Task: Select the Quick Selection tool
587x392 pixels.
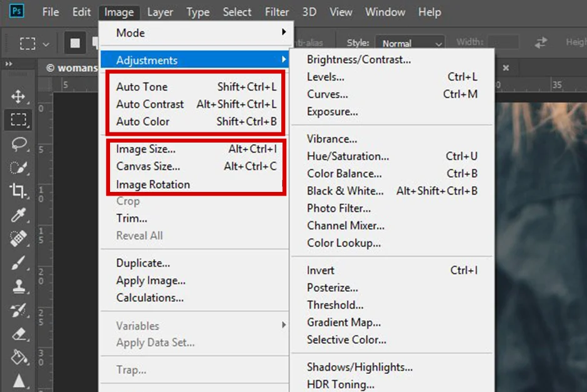Action: 18,168
